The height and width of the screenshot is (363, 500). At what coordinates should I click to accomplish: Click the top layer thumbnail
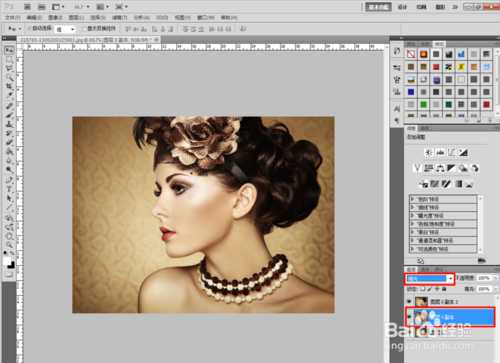[422, 301]
